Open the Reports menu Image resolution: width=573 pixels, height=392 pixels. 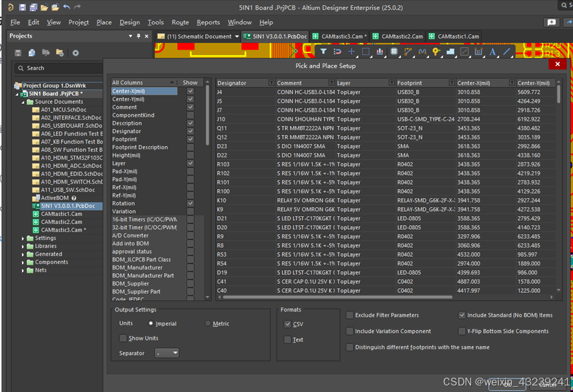pyautogui.click(x=208, y=22)
